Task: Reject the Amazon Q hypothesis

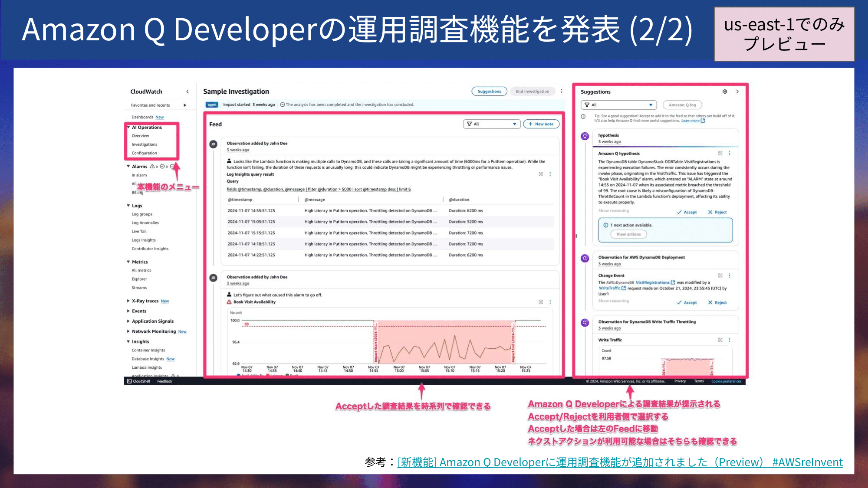Action: coord(717,212)
